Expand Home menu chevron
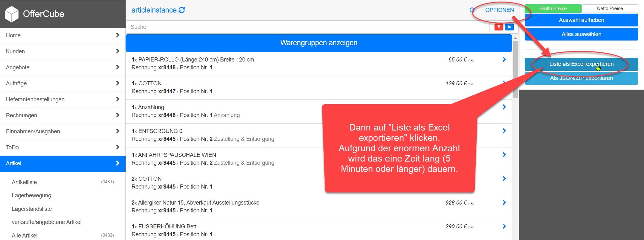 click(118, 35)
